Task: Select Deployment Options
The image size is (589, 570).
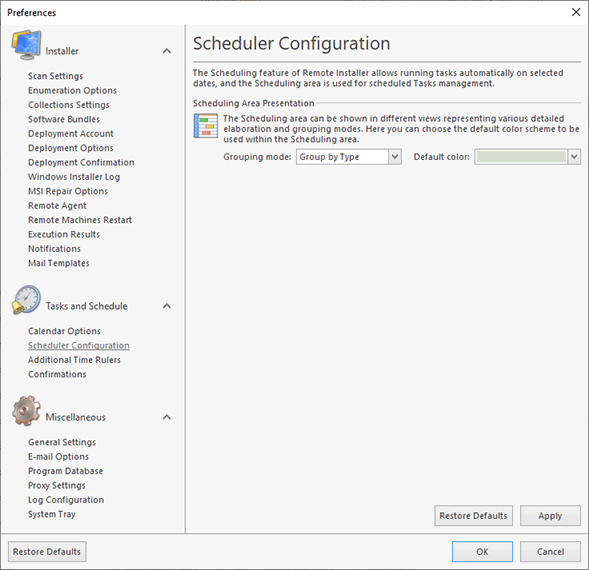Action: coord(71,148)
